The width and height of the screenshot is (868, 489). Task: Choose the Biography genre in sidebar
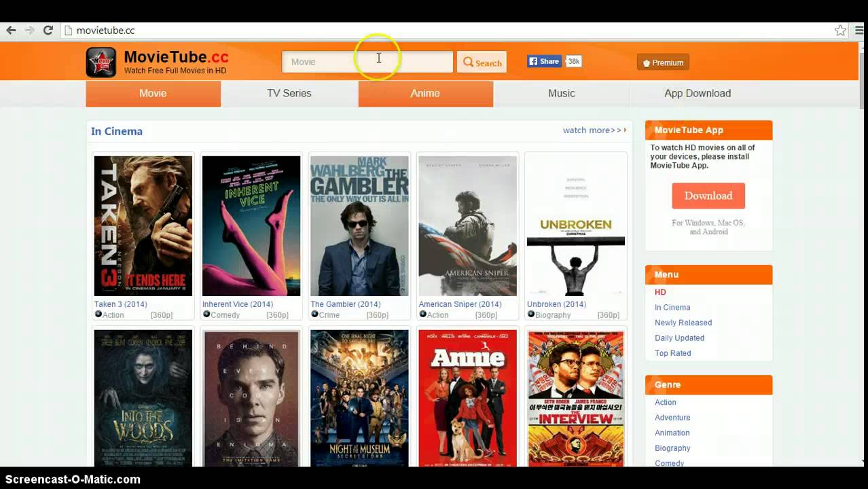tap(672, 448)
